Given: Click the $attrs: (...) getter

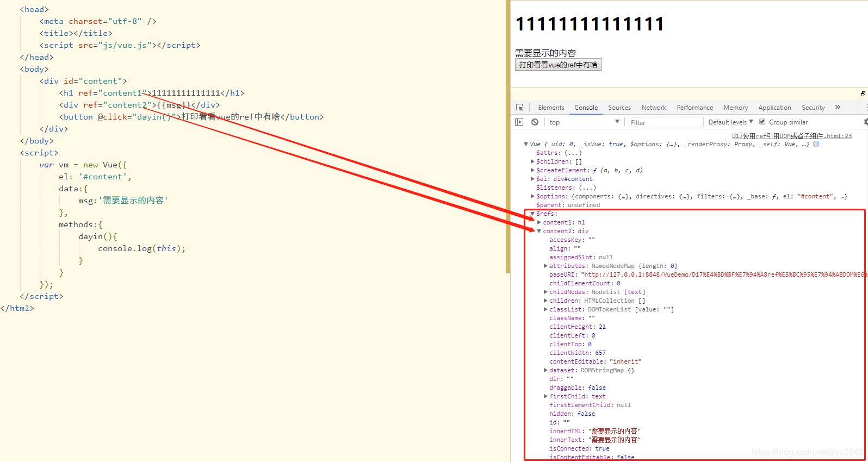Looking at the screenshot, I should (x=559, y=153).
